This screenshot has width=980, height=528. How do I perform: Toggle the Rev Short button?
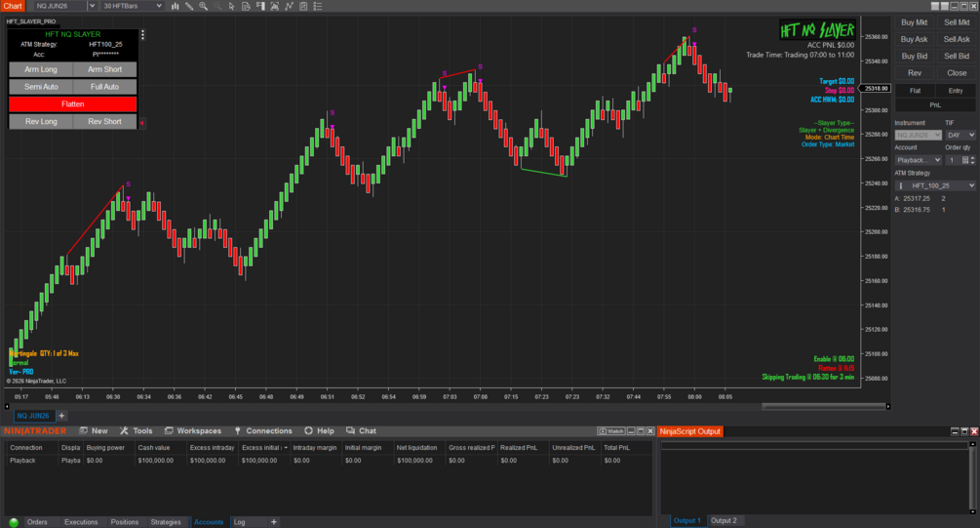(x=104, y=121)
